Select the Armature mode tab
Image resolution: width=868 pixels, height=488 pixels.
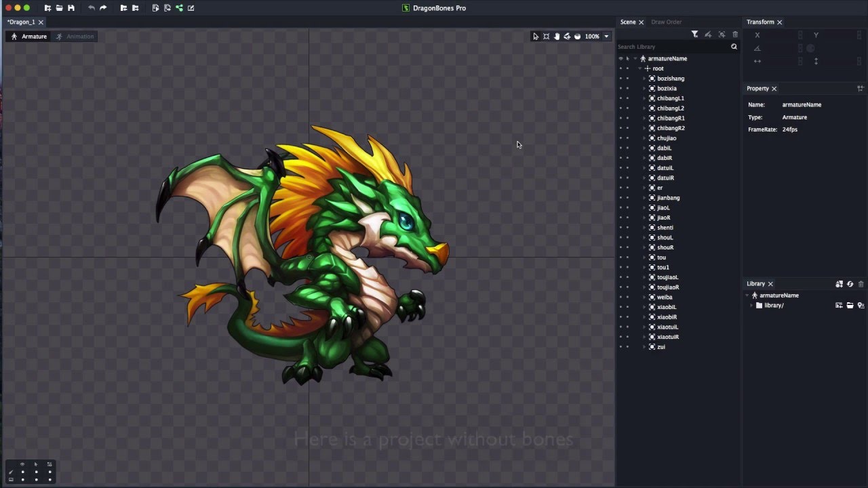[28, 37]
